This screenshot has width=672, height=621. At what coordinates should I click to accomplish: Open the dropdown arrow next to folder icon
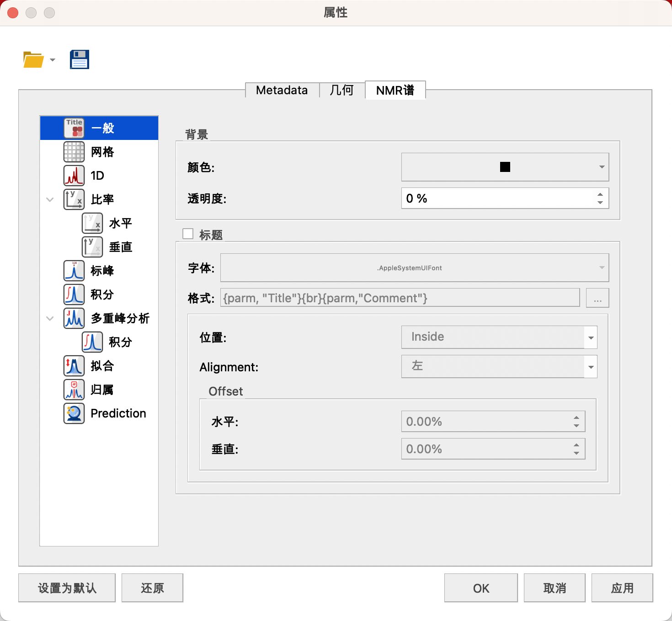(x=53, y=60)
